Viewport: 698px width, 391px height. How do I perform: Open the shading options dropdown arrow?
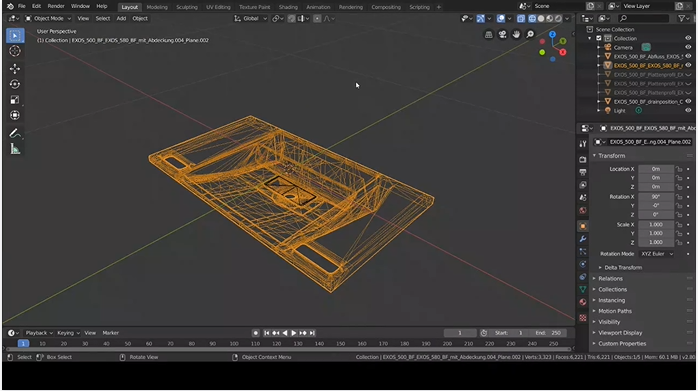tap(567, 19)
